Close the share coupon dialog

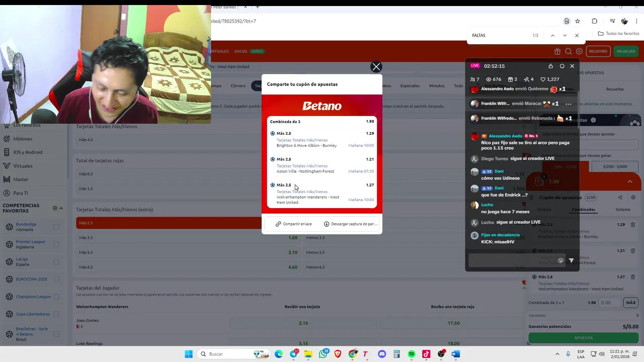click(376, 67)
